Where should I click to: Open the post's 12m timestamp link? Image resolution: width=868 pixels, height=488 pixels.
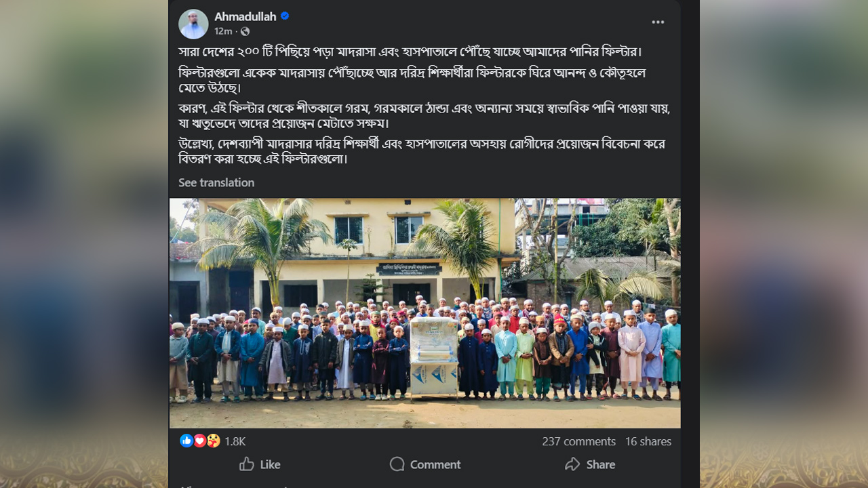click(x=223, y=31)
